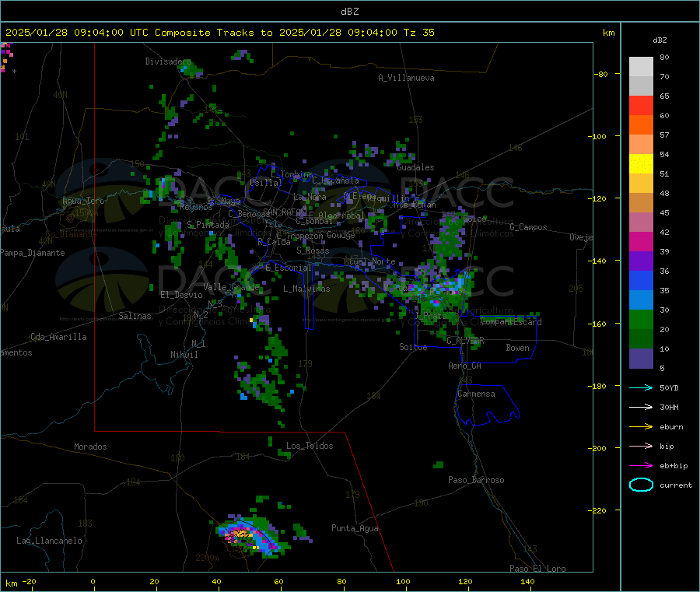Click the Punta_Agua map label
Viewport: 700px width, 592px height.
[355, 529]
